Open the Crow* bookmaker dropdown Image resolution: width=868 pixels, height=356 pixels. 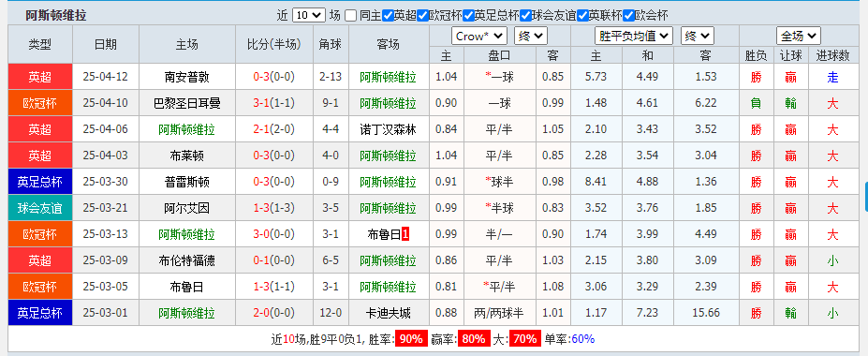[479, 37]
